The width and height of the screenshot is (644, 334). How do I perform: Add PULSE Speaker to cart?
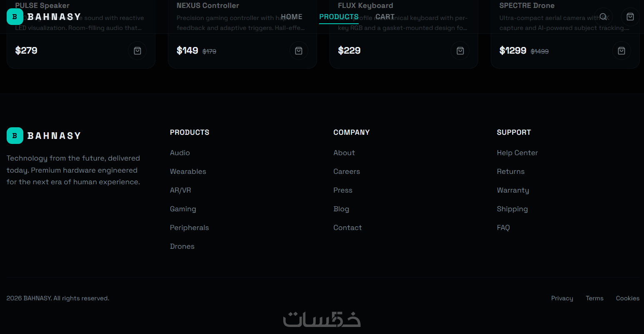137,51
